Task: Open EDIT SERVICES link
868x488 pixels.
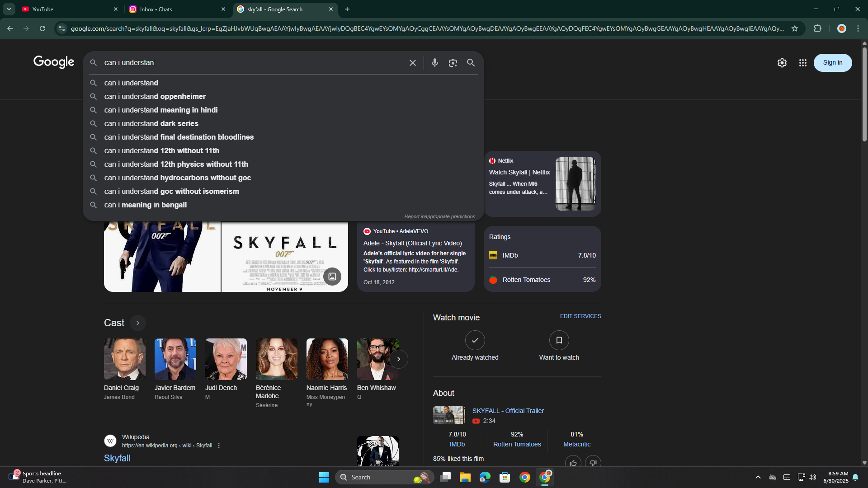Action: (x=580, y=316)
